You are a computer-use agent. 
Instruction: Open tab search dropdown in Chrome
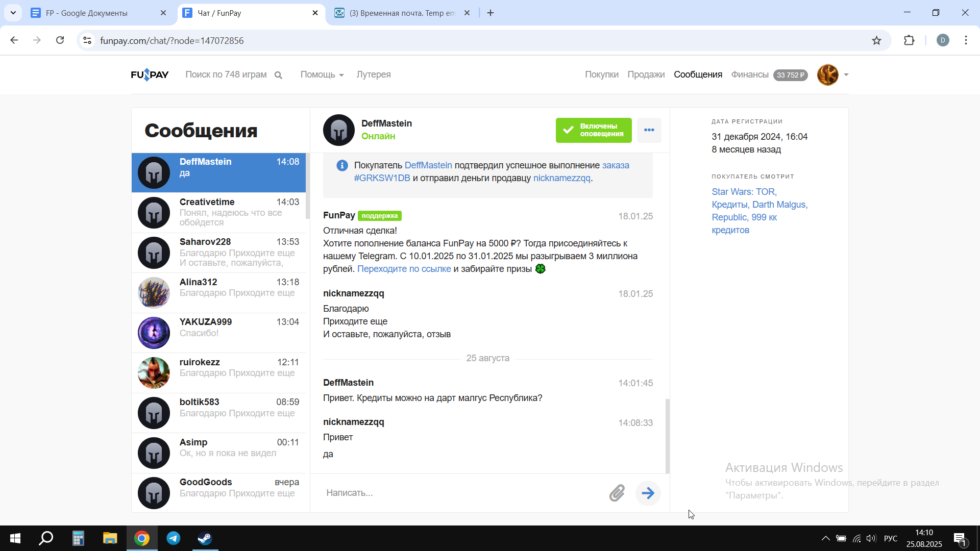(13, 13)
